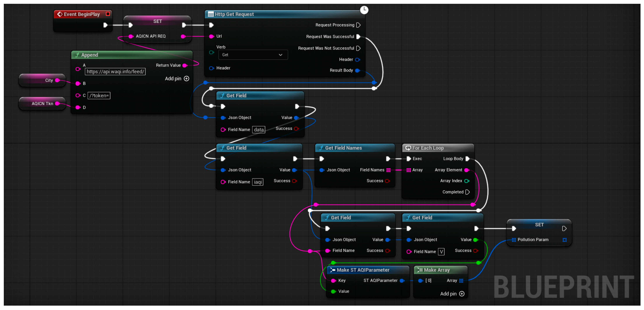Viewport: 644px width, 310px height.
Task: Select the Append node header
Action: [x=132, y=55]
